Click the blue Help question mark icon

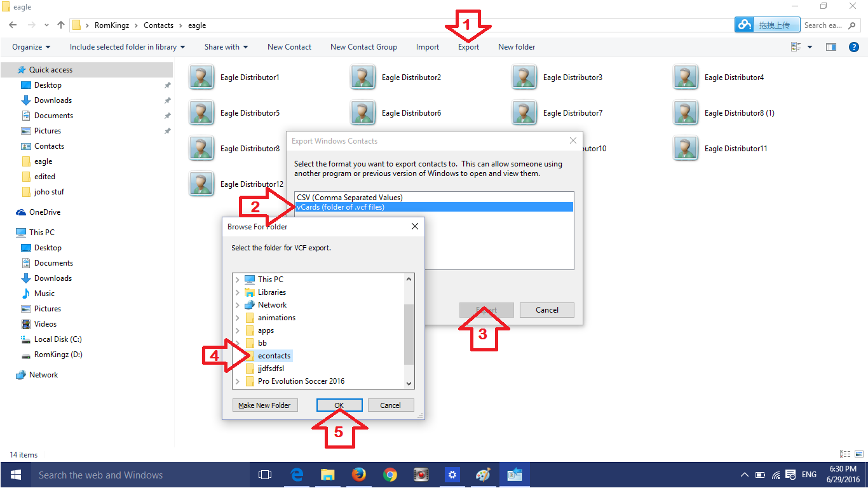pos(854,46)
